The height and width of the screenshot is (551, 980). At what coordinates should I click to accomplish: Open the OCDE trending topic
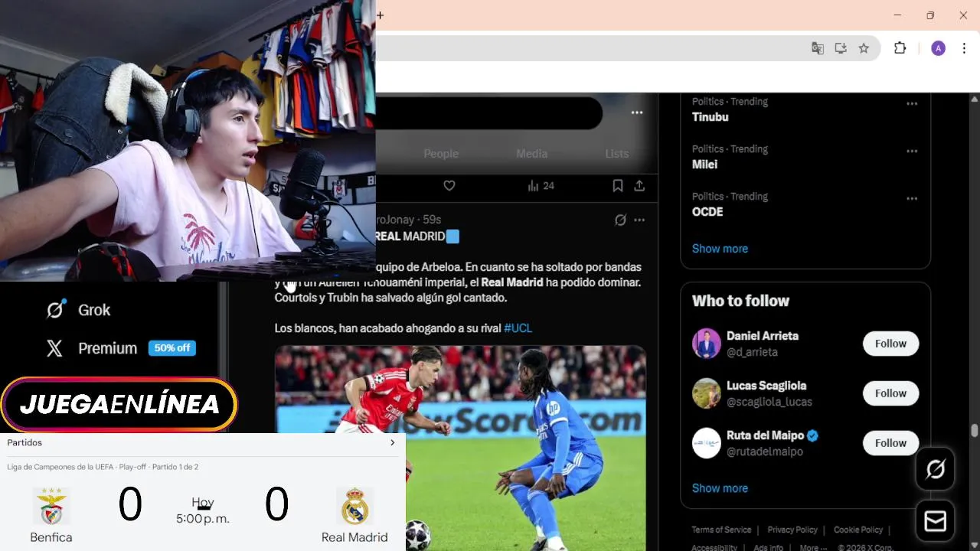(x=707, y=212)
